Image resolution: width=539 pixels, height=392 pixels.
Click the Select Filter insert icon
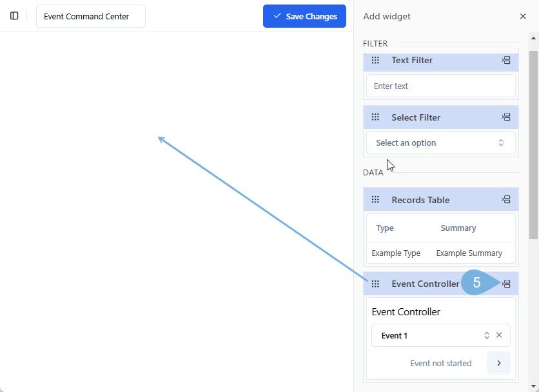pyautogui.click(x=506, y=117)
